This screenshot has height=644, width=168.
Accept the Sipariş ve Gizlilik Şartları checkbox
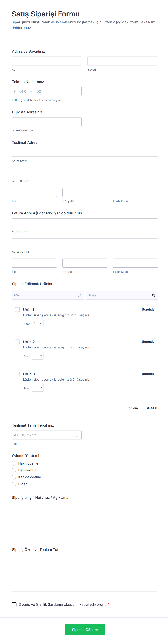(14, 604)
